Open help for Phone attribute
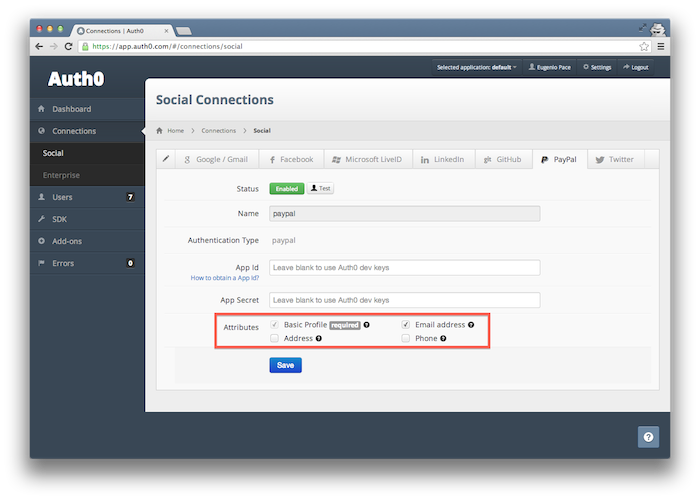 [x=443, y=338]
